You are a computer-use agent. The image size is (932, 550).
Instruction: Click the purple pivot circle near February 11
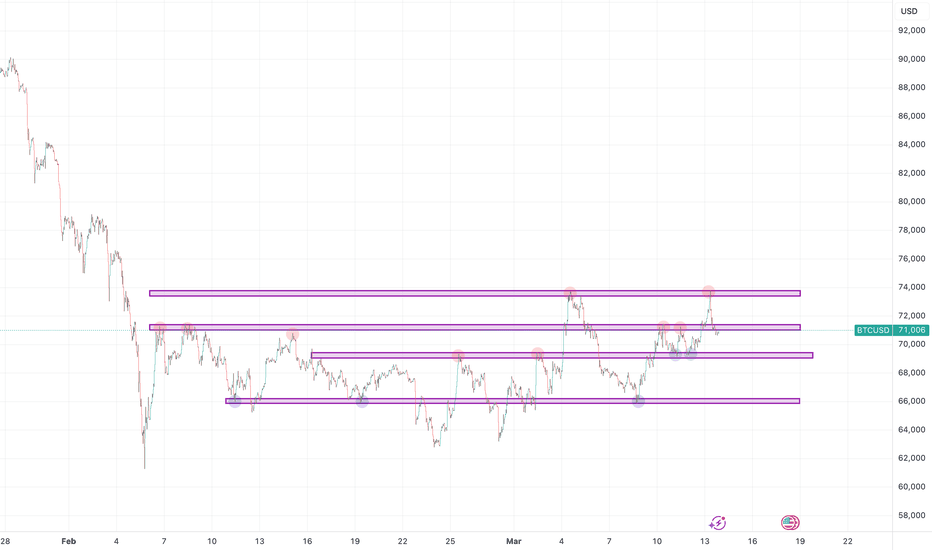[234, 401]
